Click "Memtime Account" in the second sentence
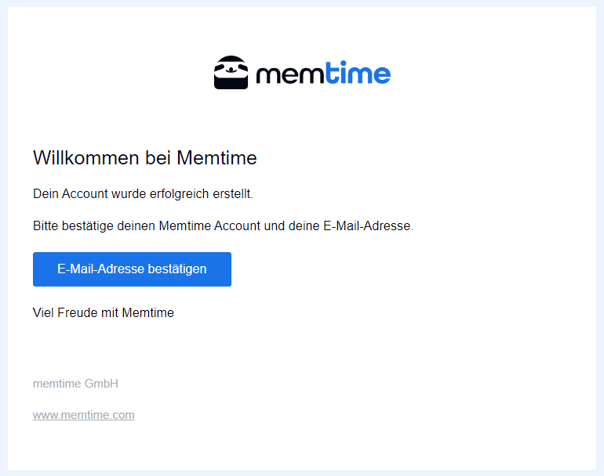Image resolution: width=604 pixels, height=476 pixels. tap(210, 226)
